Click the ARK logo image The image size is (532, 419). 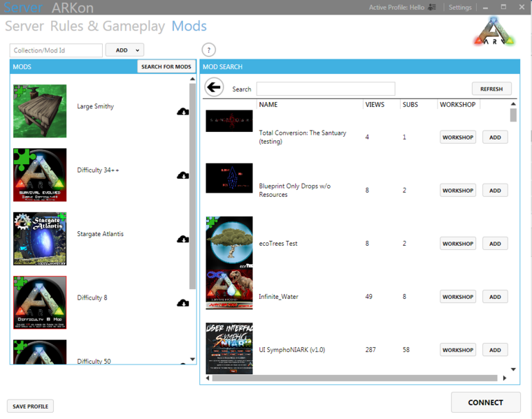(494, 31)
